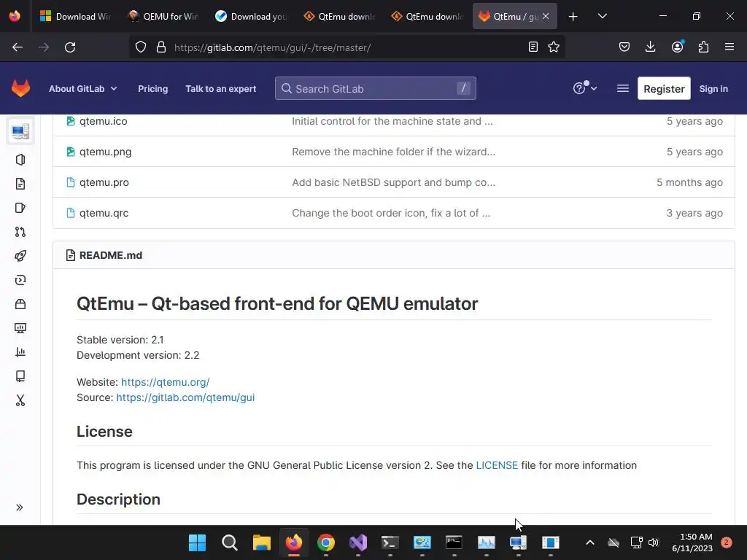Open Windows taskbar search
747x560 pixels.
tap(230, 542)
